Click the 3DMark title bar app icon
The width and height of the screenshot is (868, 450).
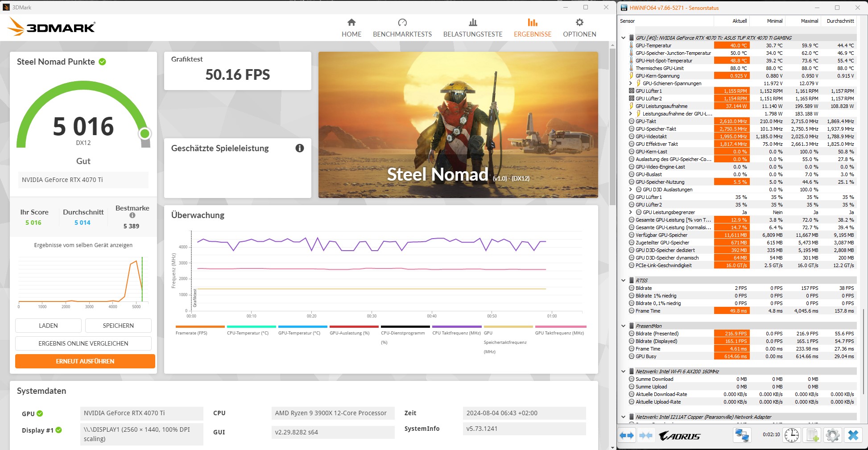6,7
